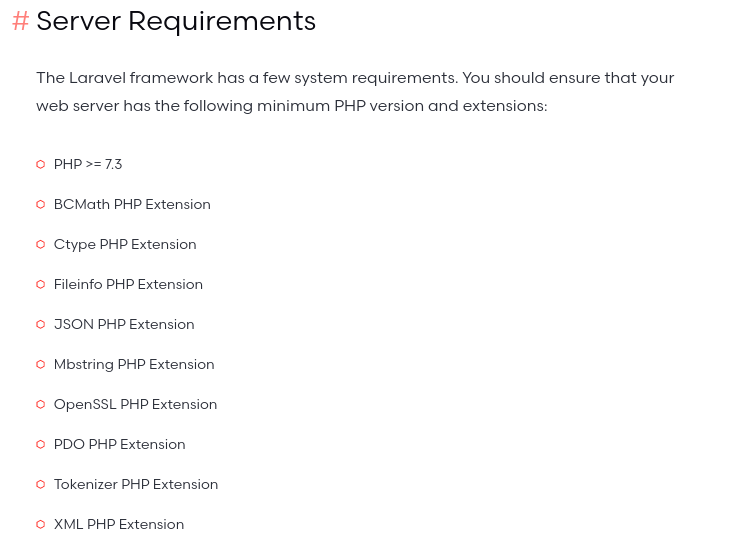Click the Mbstring PHP Extension text

[x=134, y=364]
